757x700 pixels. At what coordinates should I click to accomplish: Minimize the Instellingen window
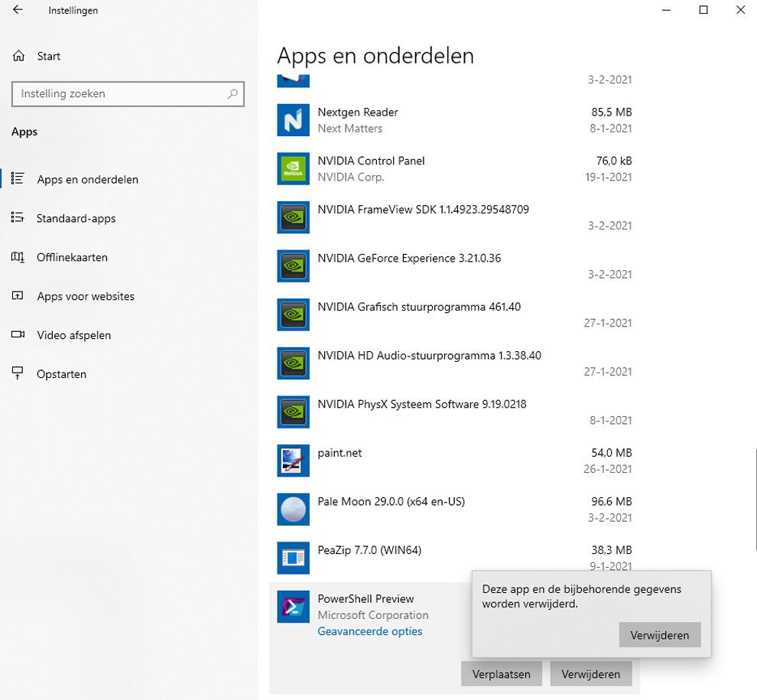tap(666, 10)
